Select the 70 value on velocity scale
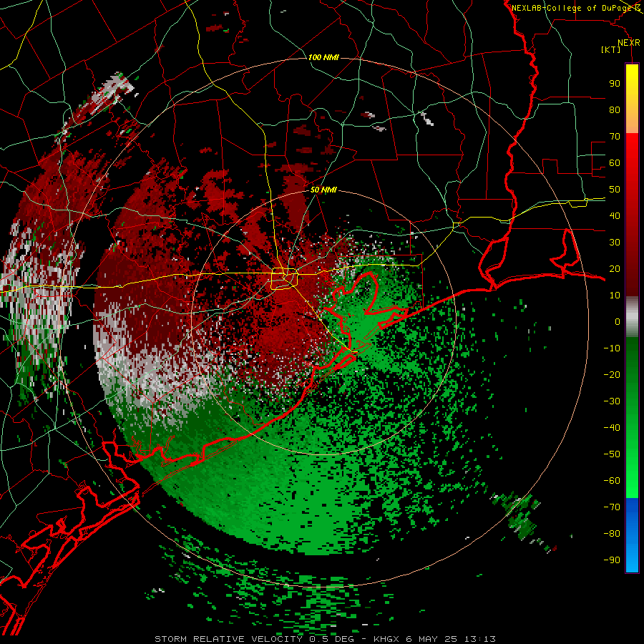Viewport: 644px width, 644px height. click(615, 137)
